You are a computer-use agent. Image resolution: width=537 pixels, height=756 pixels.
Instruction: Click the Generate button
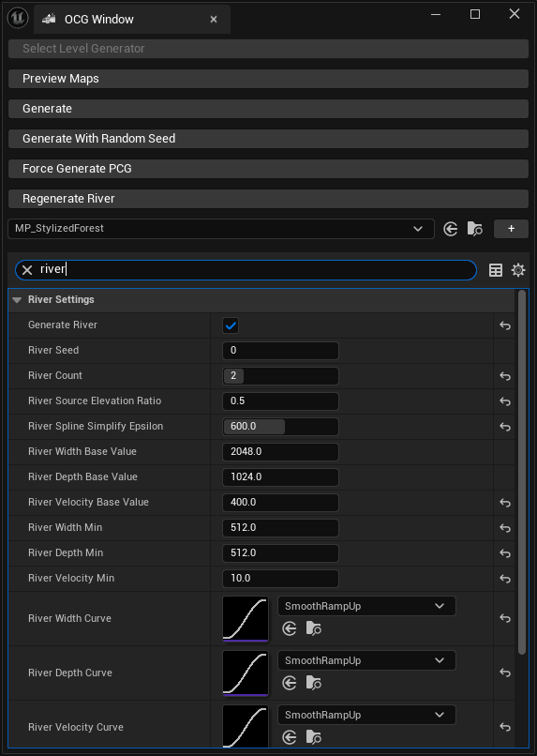tap(268, 109)
